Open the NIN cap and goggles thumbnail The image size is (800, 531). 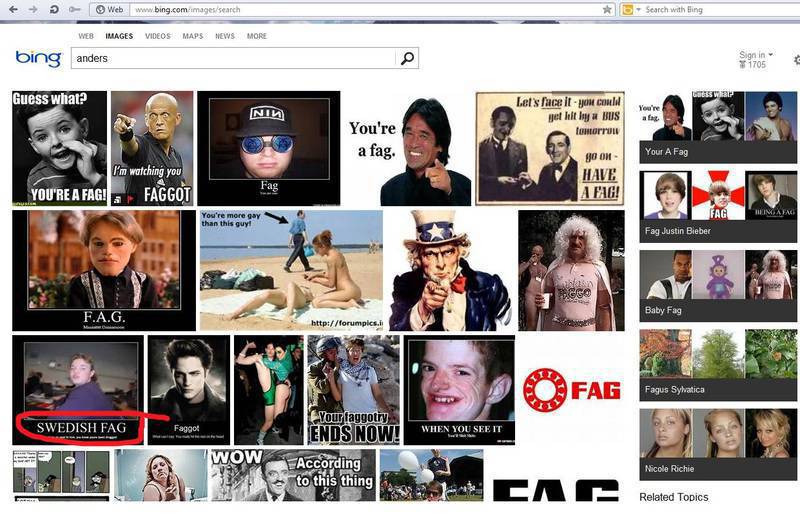(x=269, y=148)
